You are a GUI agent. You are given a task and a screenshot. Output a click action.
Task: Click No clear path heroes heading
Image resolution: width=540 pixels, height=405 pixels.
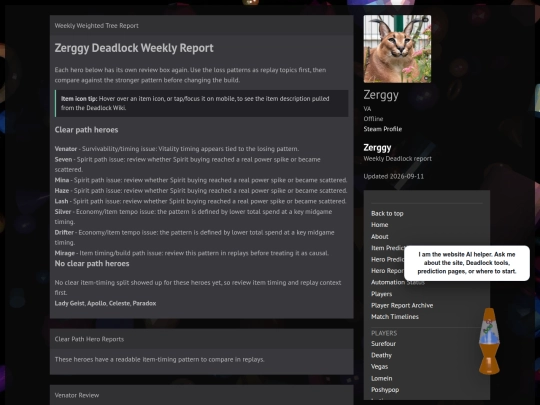pos(92,263)
